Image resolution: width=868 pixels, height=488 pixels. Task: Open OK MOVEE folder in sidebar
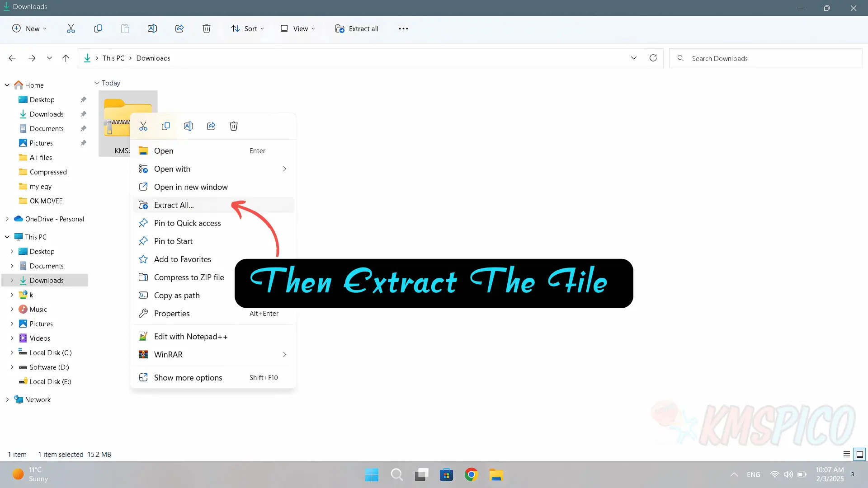(46, 201)
